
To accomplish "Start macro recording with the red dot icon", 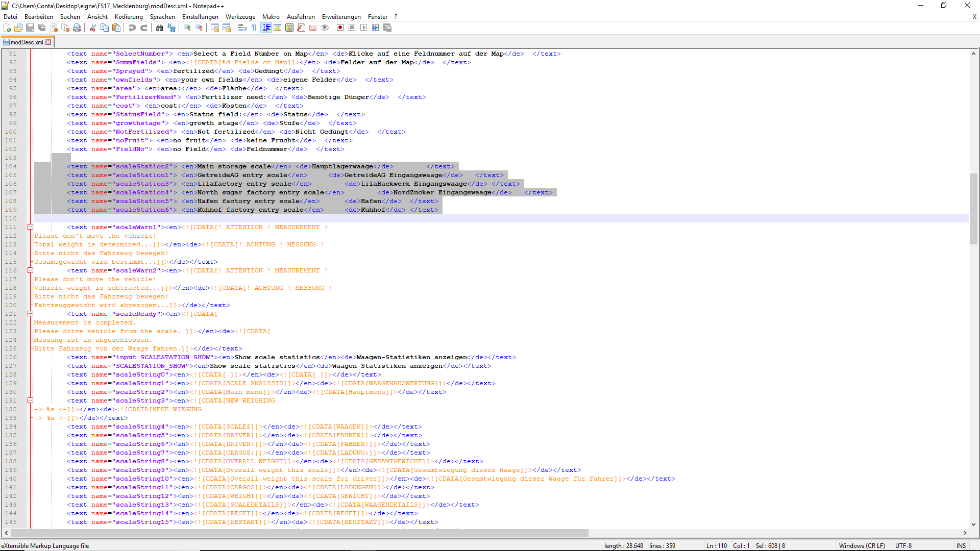I will (x=340, y=28).
